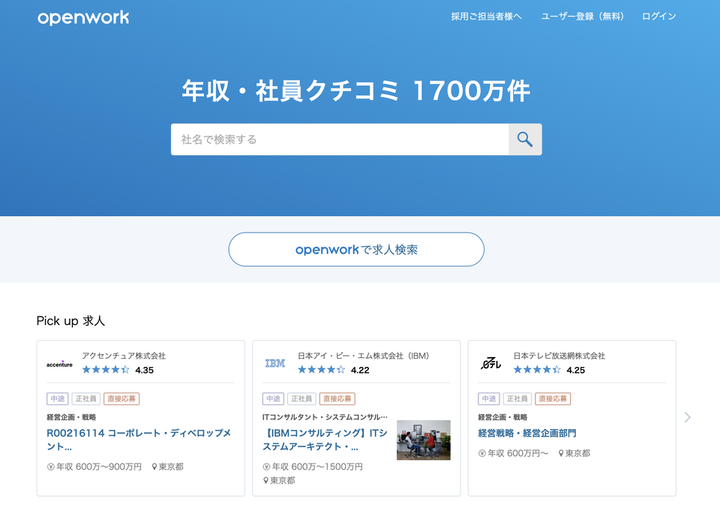This screenshot has width=720, height=517.
Task: Click location pin on Accenture card
Action: pos(154,467)
